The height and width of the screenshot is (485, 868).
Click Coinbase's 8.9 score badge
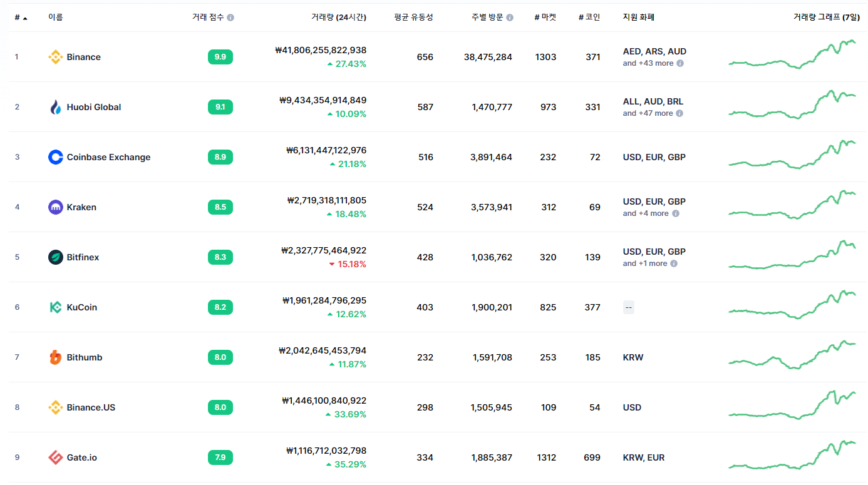(x=220, y=157)
